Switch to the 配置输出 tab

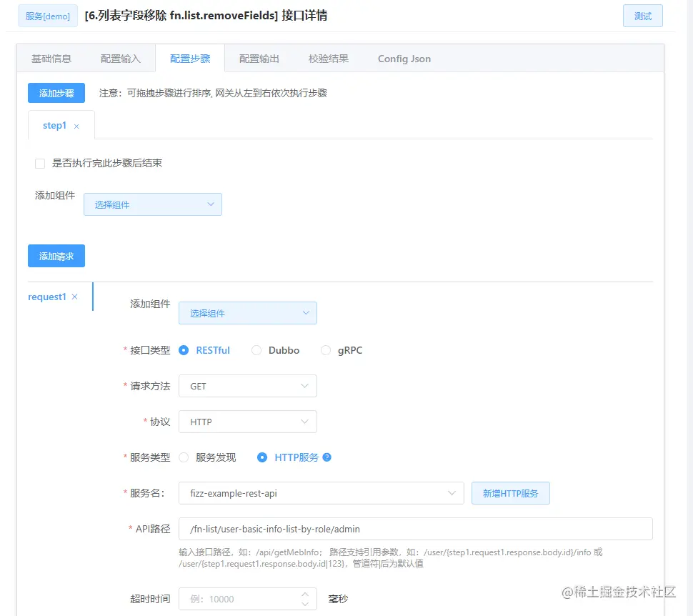coord(259,59)
